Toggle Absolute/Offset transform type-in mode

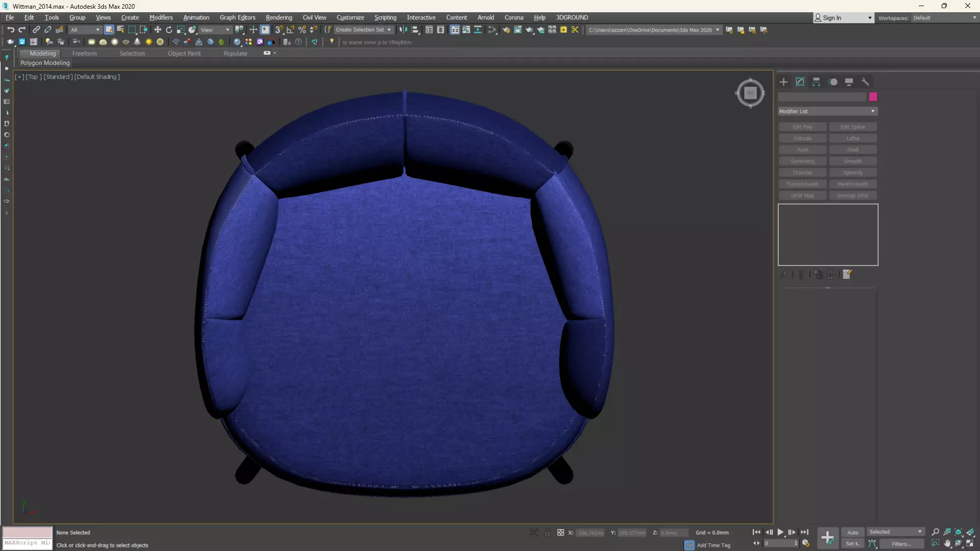pos(561,533)
